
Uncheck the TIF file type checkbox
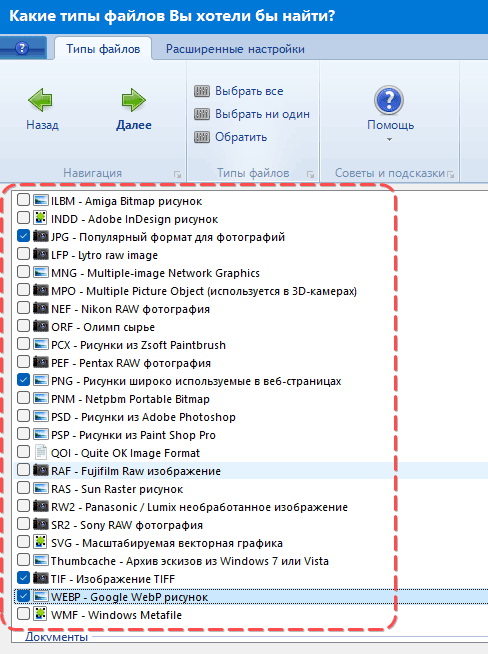[x=23, y=578]
